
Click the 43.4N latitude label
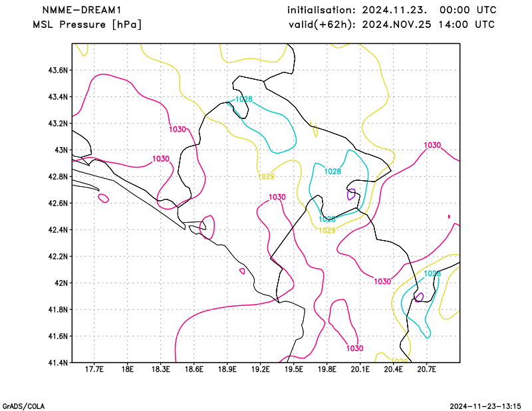click(58, 97)
